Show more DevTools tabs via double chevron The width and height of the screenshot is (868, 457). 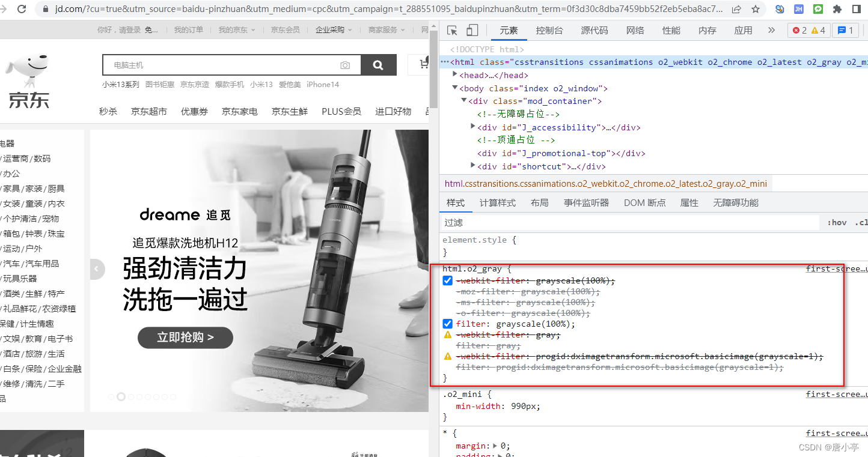[772, 31]
